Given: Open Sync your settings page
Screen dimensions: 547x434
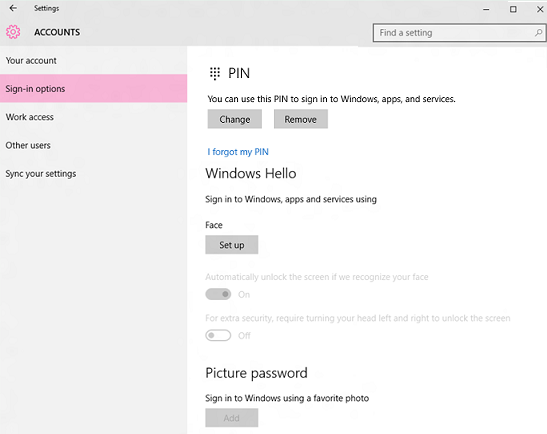Looking at the screenshot, I should [x=41, y=173].
